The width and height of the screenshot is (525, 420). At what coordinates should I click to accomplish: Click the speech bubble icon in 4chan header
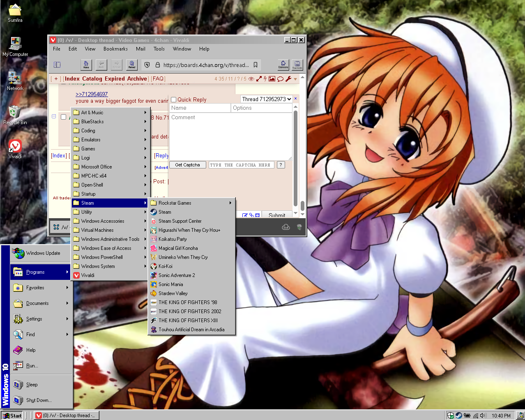(280, 79)
